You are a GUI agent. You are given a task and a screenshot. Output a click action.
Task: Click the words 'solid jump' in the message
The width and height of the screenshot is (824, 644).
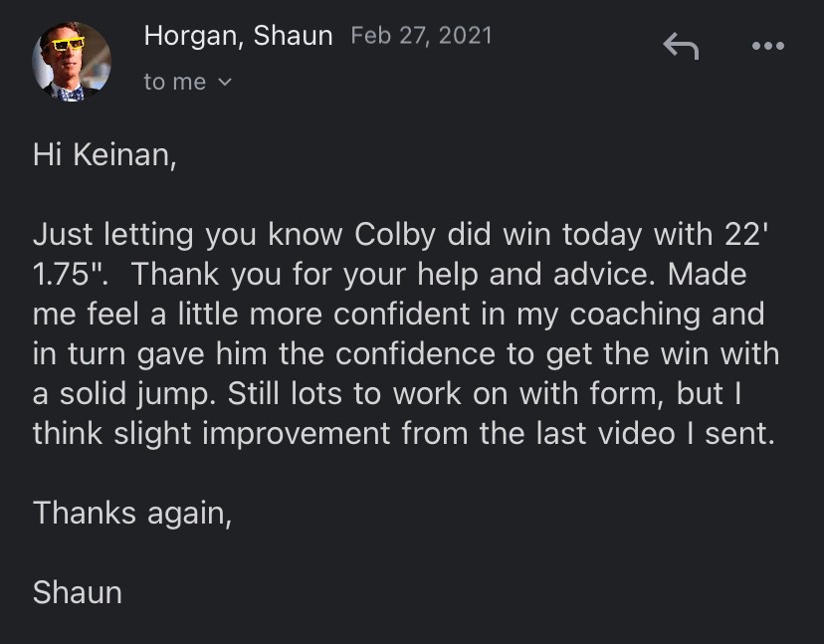click(x=135, y=394)
